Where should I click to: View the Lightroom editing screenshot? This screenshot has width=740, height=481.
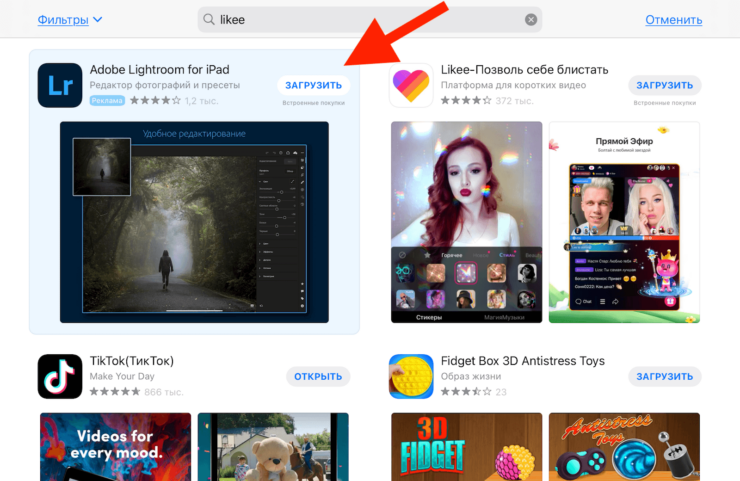[x=194, y=222]
